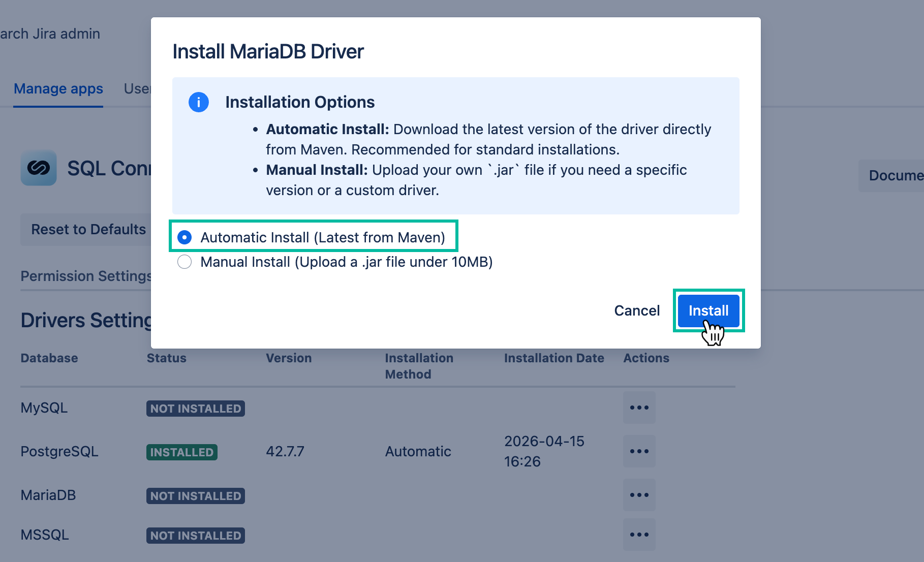Screen dimensions: 924x562
Task: Click the Install MariaDB Driver dialog title
Action: [268, 51]
